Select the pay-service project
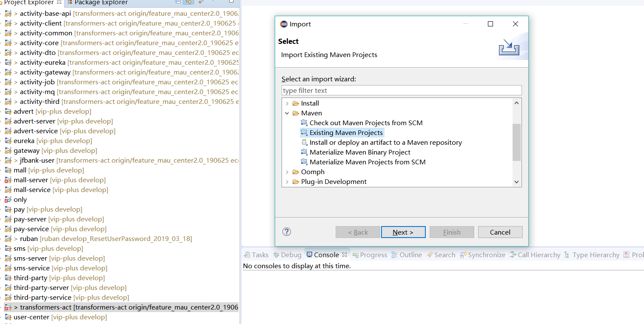 pos(31,229)
